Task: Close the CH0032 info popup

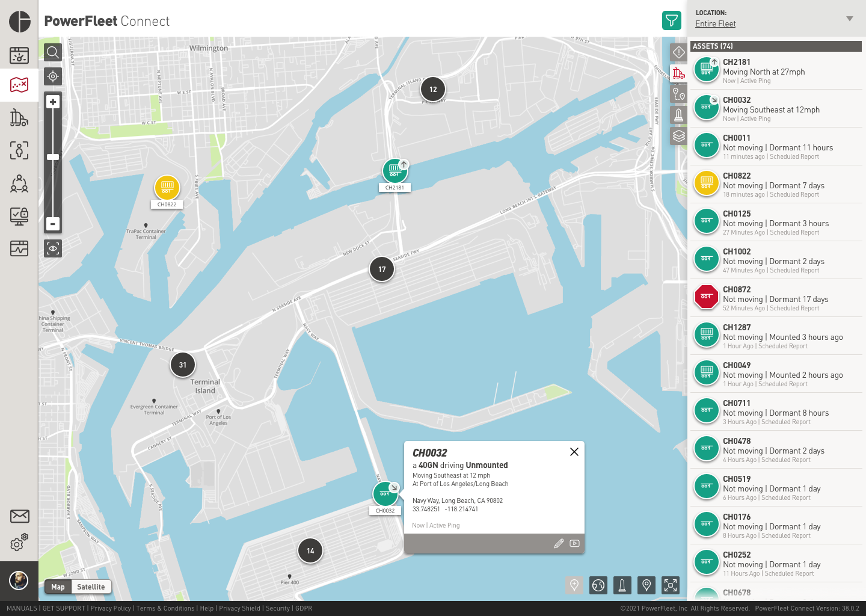Action: point(574,452)
